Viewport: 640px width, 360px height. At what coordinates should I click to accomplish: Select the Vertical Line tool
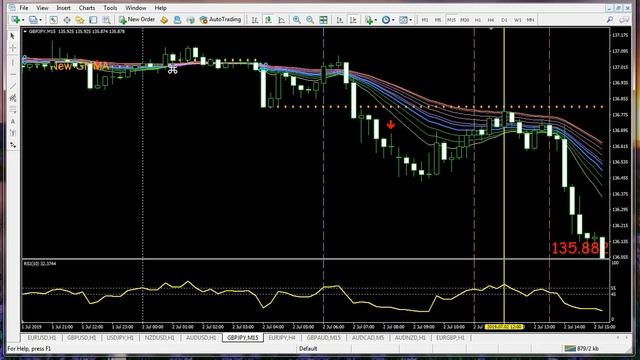13,62
